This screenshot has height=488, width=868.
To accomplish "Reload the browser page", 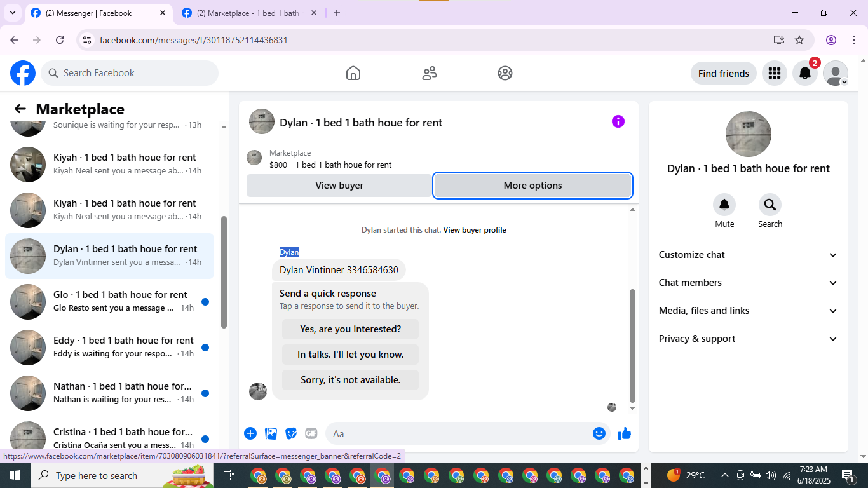I will pos(60,40).
